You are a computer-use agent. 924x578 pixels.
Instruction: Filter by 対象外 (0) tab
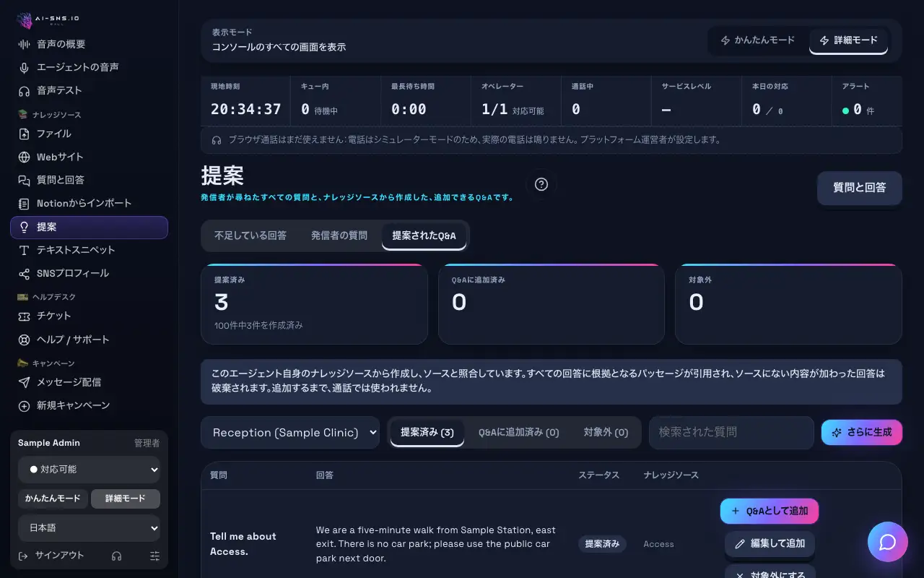(x=606, y=432)
